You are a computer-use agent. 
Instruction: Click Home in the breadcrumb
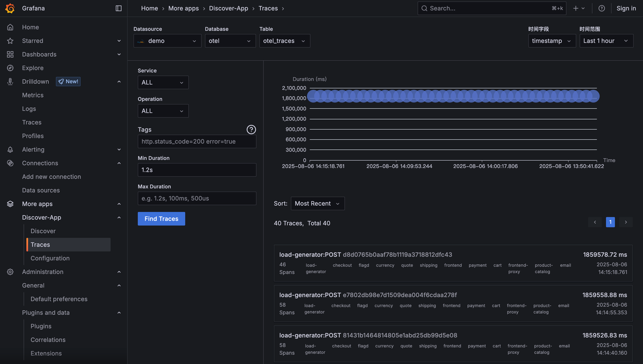(x=150, y=8)
